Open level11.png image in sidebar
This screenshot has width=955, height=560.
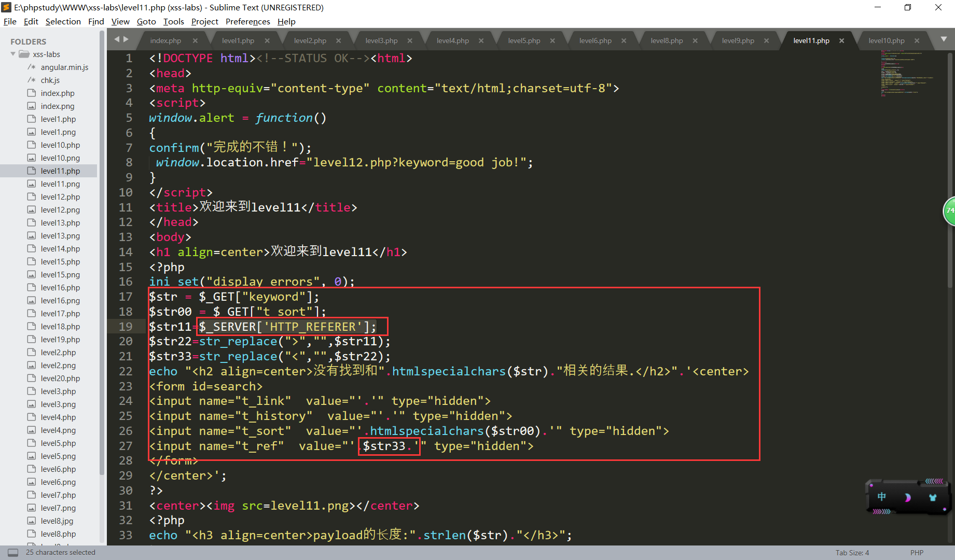point(60,184)
